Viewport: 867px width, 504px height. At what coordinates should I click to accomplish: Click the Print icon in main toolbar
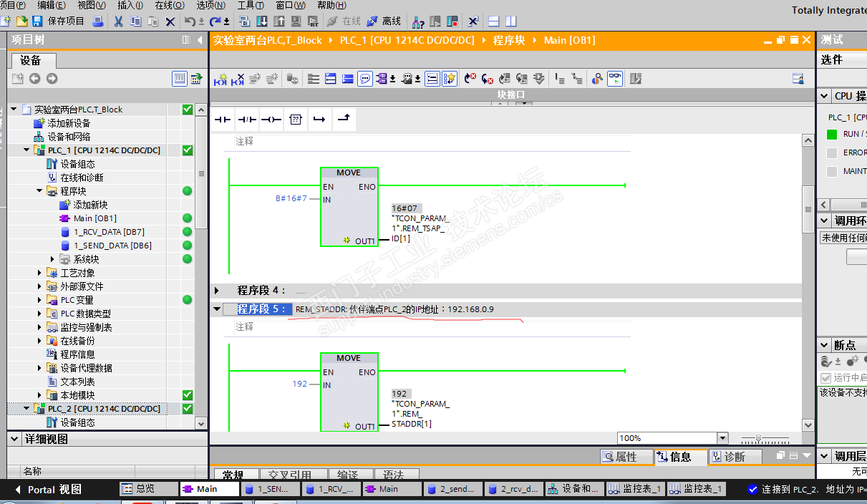tap(98, 21)
